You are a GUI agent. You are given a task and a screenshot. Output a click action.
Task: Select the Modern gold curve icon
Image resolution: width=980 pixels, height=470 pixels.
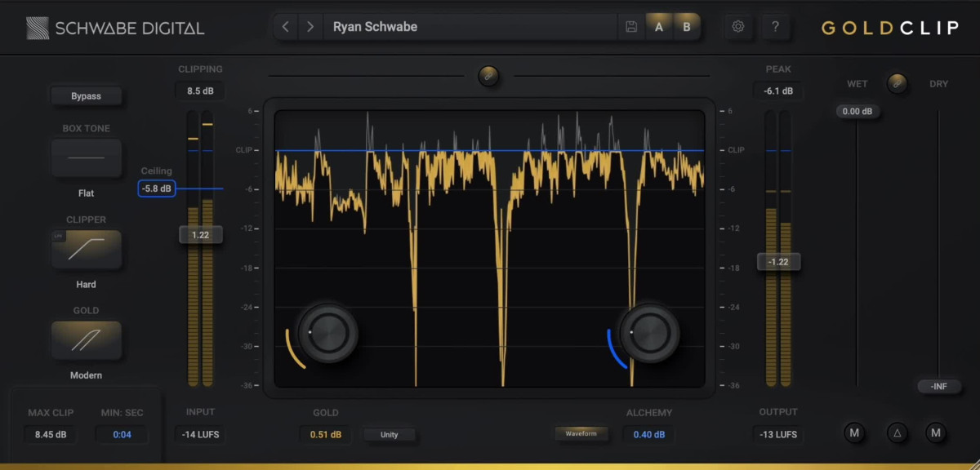(87, 340)
